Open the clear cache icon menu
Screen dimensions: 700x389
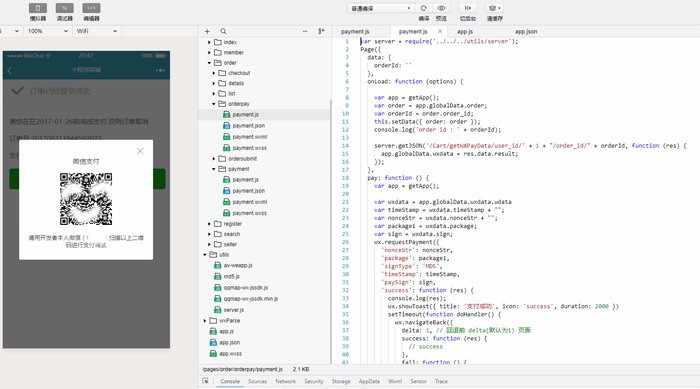[494, 8]
